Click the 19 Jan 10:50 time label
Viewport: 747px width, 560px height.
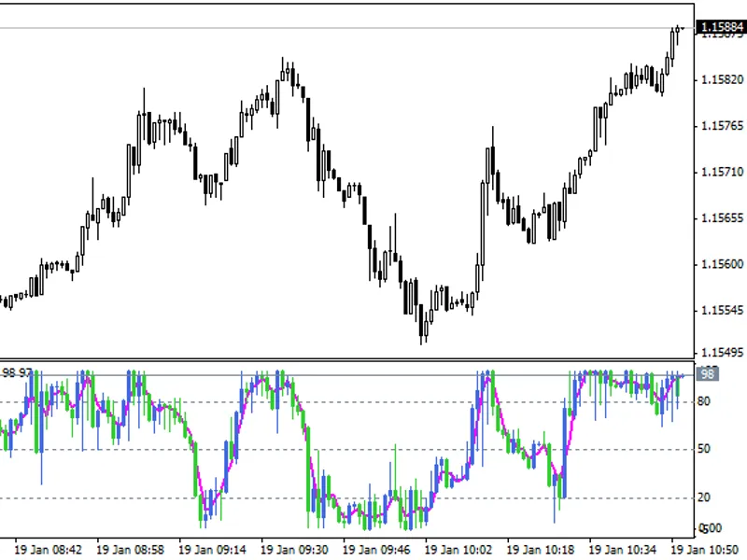click(705, 550)
